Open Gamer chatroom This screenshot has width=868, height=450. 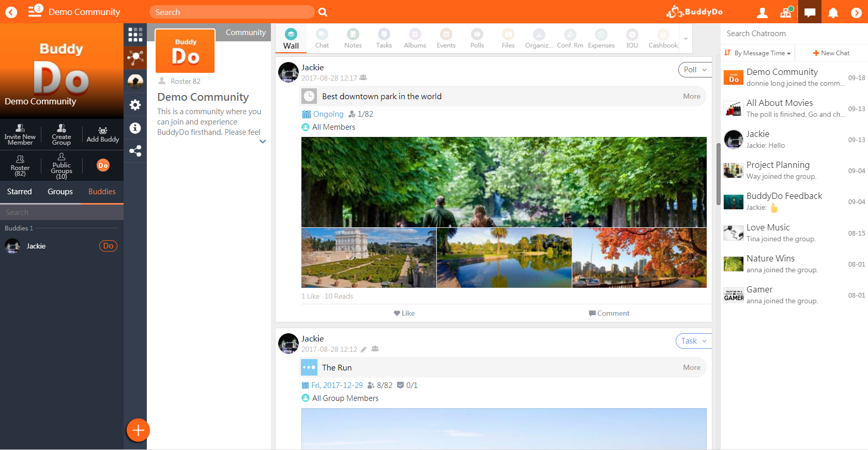pos(794,295)
